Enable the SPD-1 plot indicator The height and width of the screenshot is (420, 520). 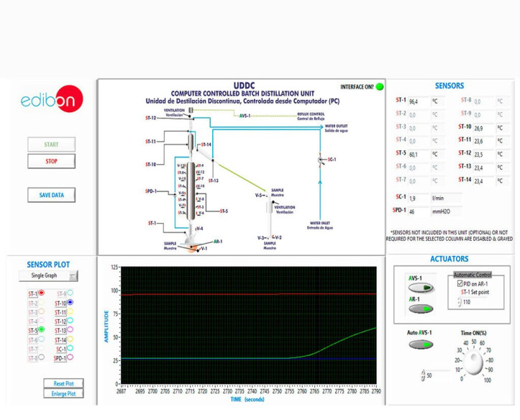70,357
